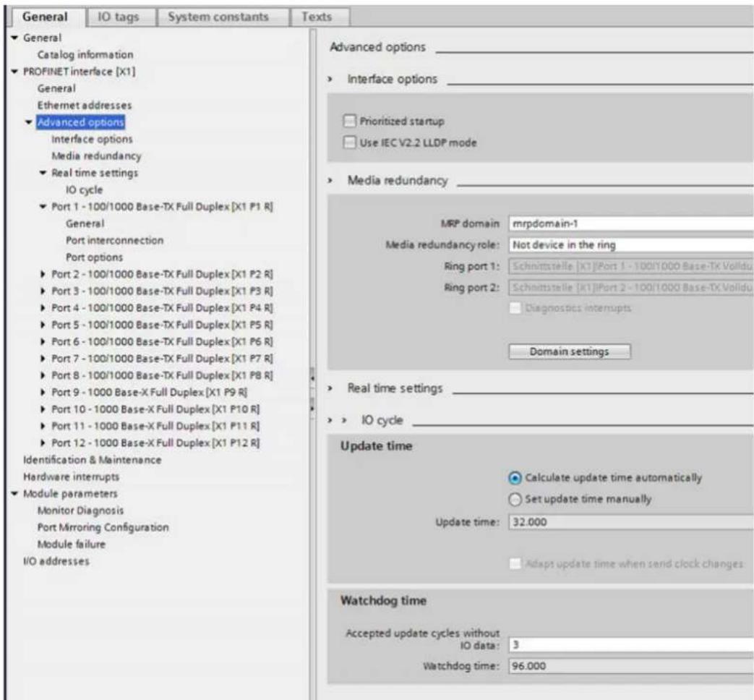Open Hardware interrupts tree item
Image resolution: width=754 pixels, height=700 pixels.
71,477
